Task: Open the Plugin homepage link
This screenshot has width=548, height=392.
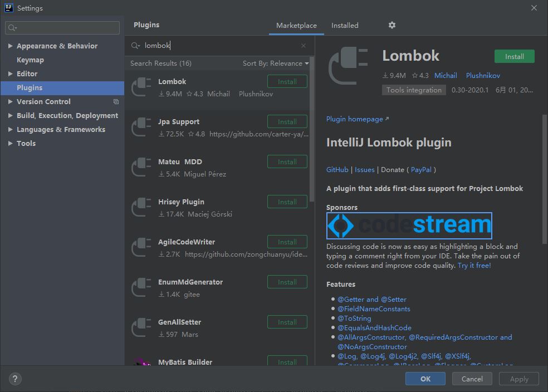Action: (x=358, y=119)
